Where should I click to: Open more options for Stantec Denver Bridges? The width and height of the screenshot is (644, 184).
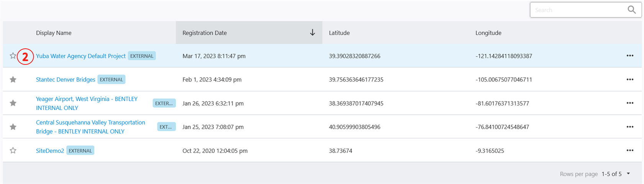(630, 80)
